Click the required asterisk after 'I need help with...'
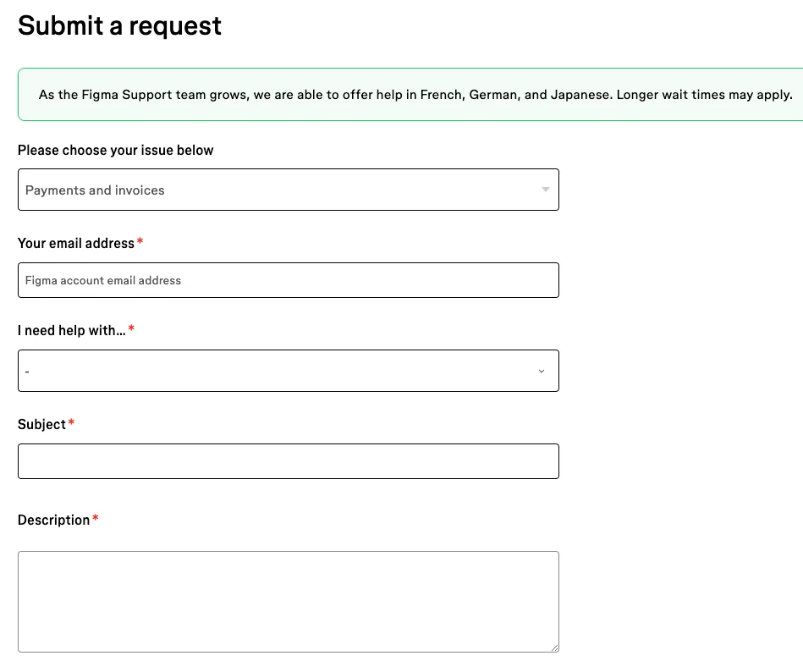The image size is (803, 672). tap(131, 329)
